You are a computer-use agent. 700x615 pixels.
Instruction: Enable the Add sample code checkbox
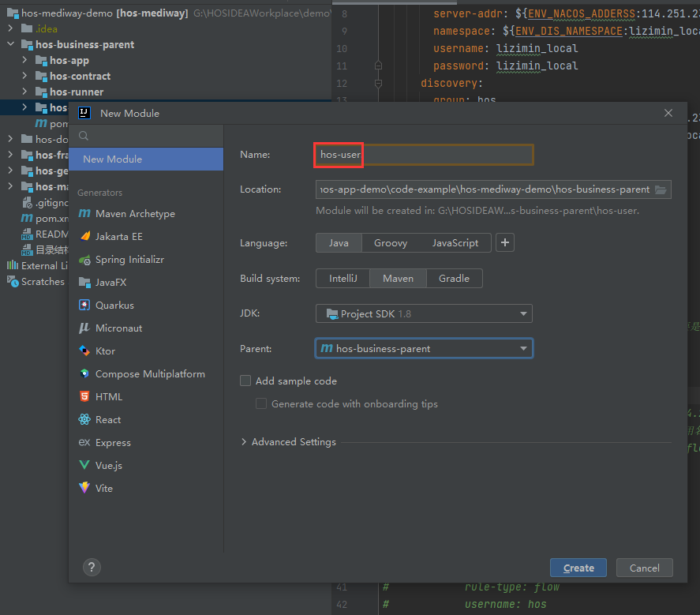point(247,381)
